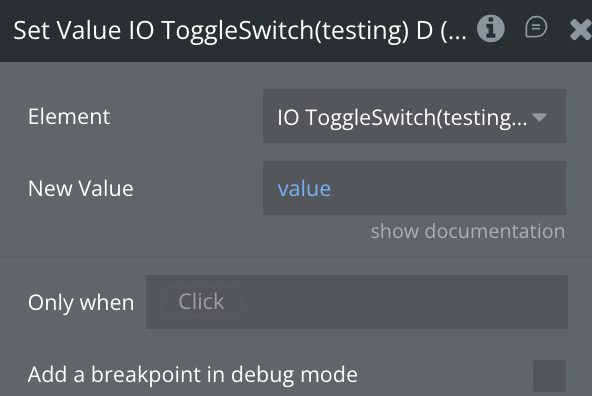
Task: Close the Set Value property panel
Action: [x=580, y=29]
